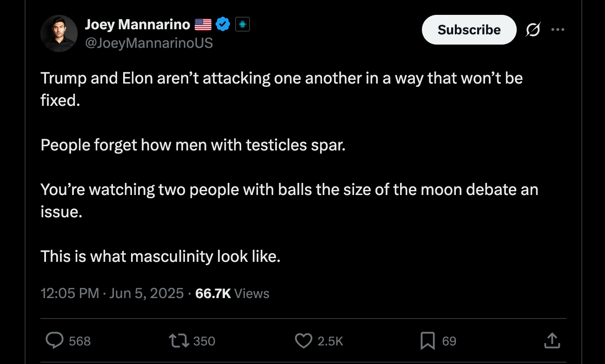The width and height of the screenshot is (605, 364).
Task: Open the affiliate badge next to the checkmark
Action: 242,24
